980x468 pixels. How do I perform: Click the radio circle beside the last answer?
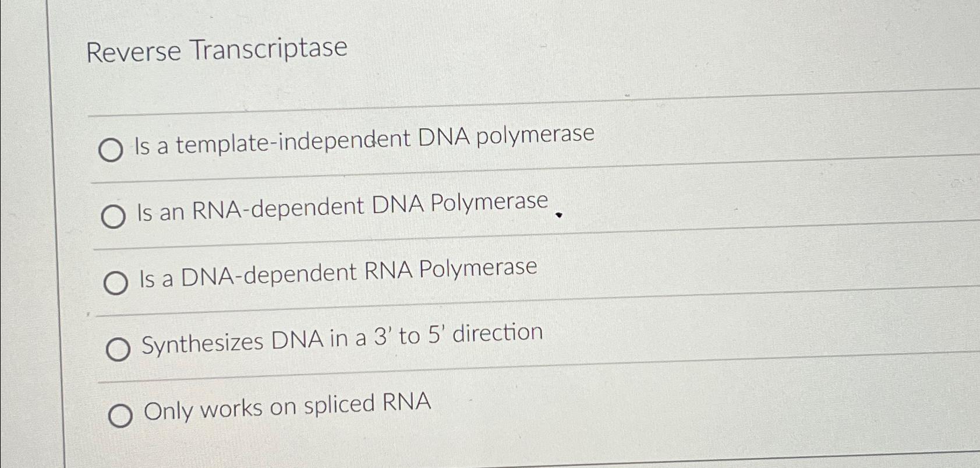click(122, 414)
